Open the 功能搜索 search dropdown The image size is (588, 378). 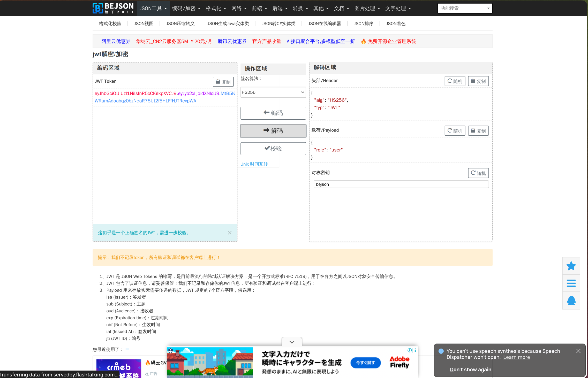[x=464, y=8]
